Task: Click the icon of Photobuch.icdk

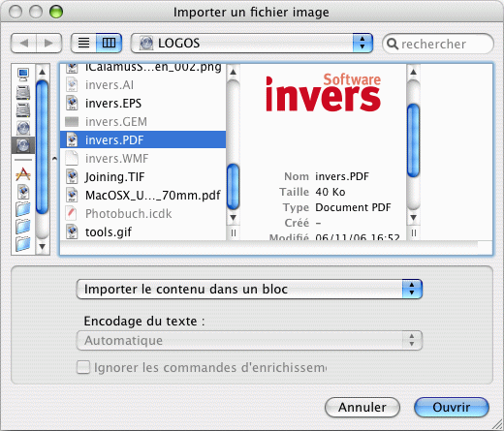Action: 72,214
